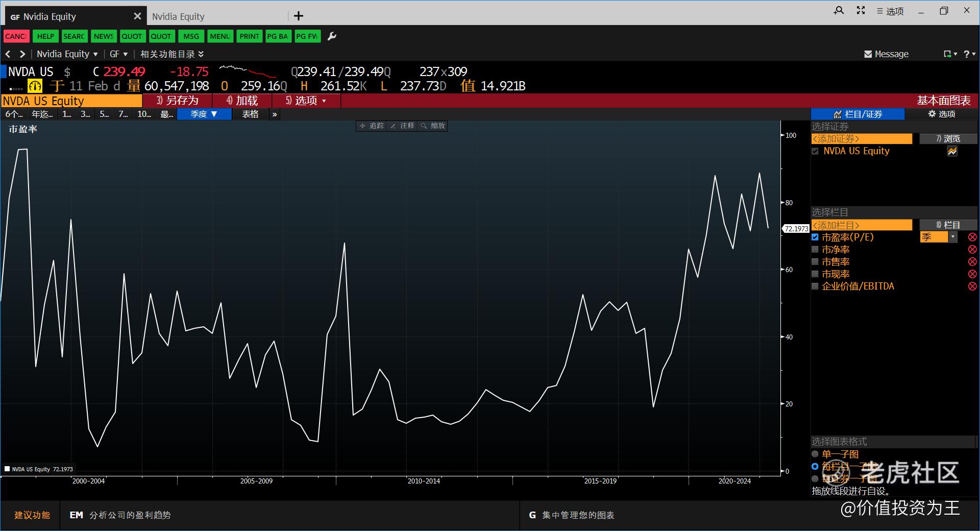Open the question mark help dropdown
980x531 pixels.
point(969,54)
